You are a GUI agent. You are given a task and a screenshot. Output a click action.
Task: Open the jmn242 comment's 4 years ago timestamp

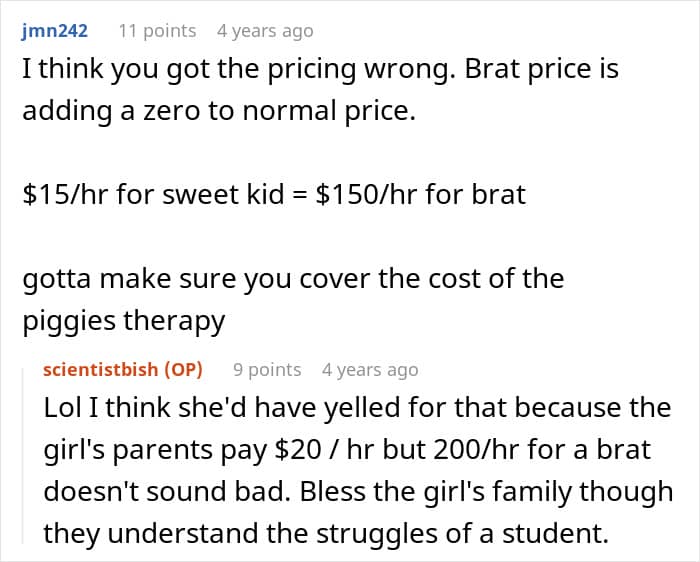coord(265,31)
